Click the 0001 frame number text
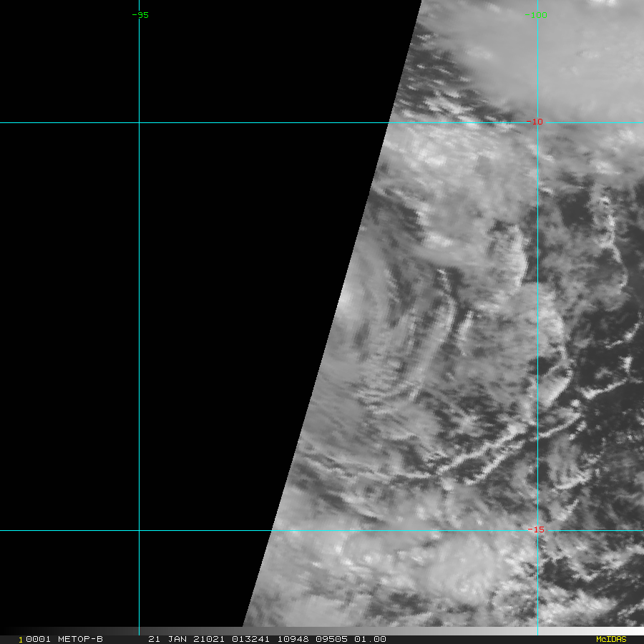The width and height of the screenshot is (644, 644). pyautogui.click(x=38, y=639)
